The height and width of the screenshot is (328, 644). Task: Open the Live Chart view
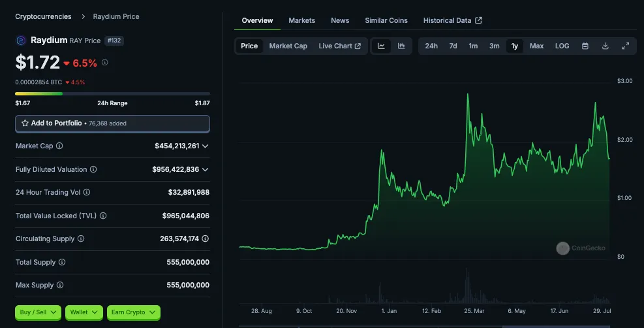click(x=340, y=46)
